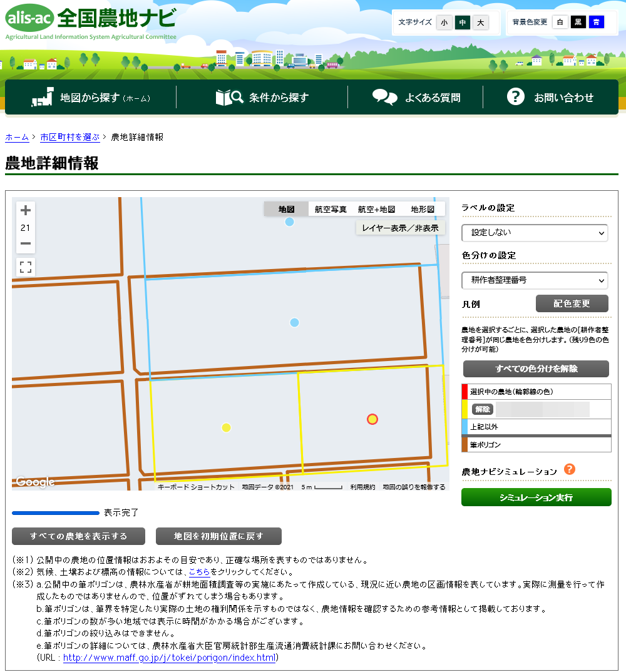Click the yellow farmland marker on map
626x672 pixels.
[x=226, y=427]
